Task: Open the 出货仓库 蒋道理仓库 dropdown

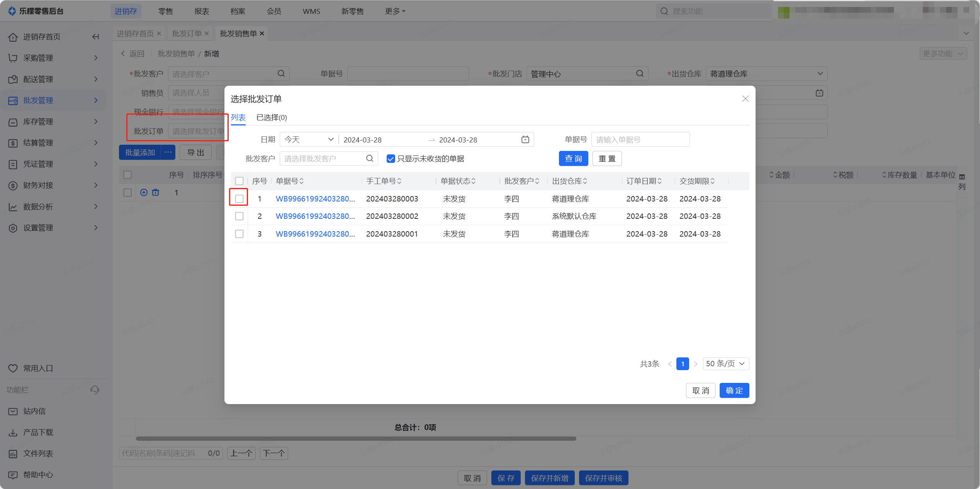Action: tap(766, 74)
